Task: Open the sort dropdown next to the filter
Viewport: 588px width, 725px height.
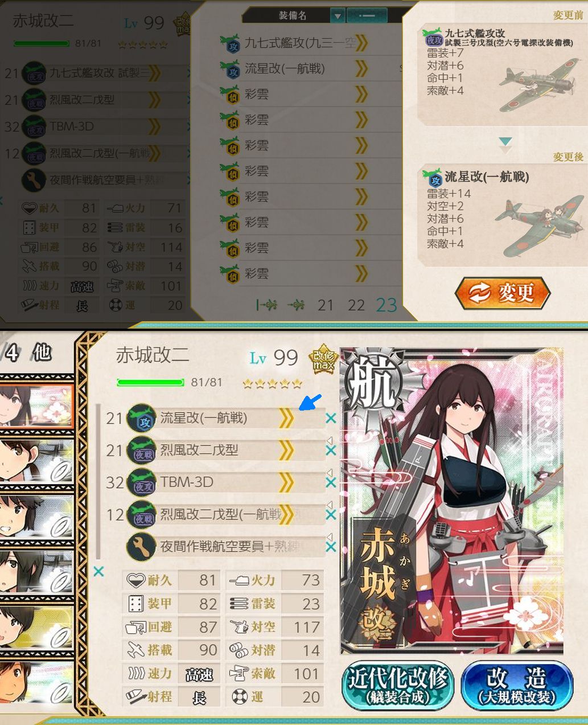Action: 367,16
